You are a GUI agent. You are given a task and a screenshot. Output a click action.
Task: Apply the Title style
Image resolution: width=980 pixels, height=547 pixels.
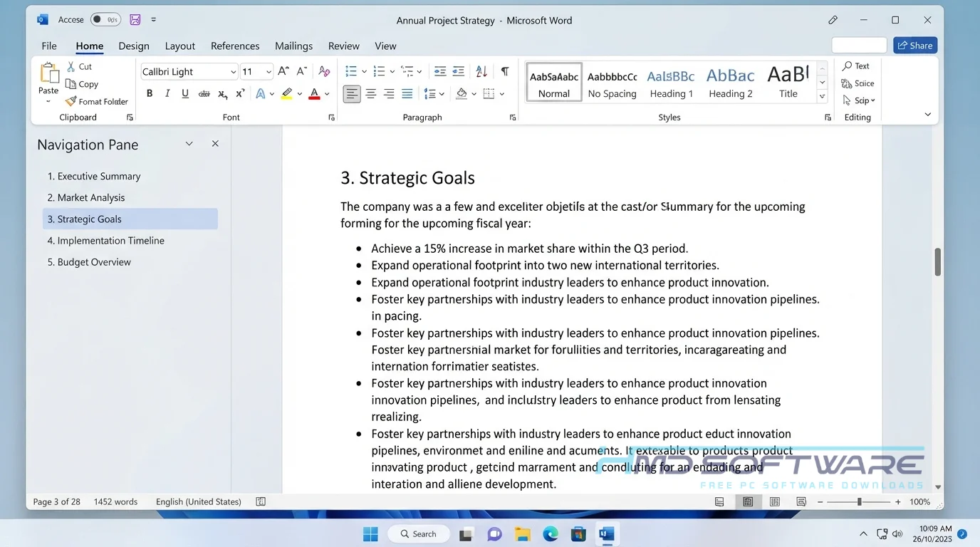click(x=788, y=82)
